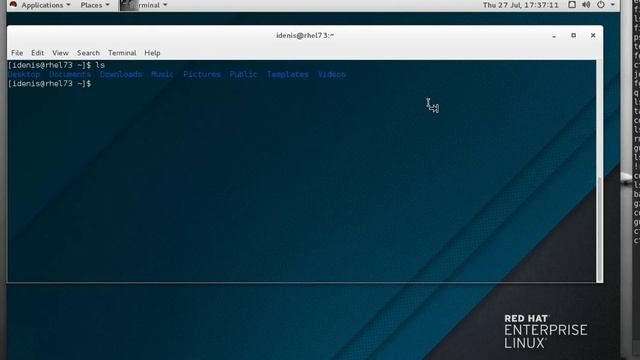Click the empty prompt line after ls output
Screen dimensions: 640x360
[50, 84]
